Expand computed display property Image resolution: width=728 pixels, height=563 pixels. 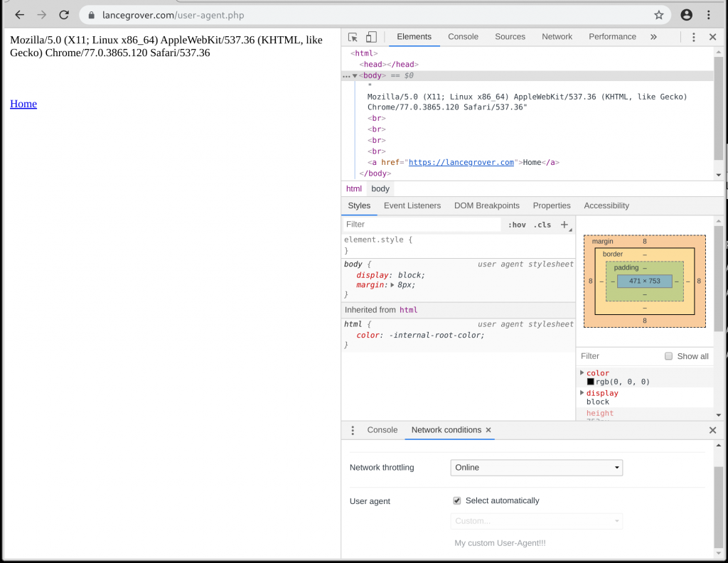[x=582, y=392]
